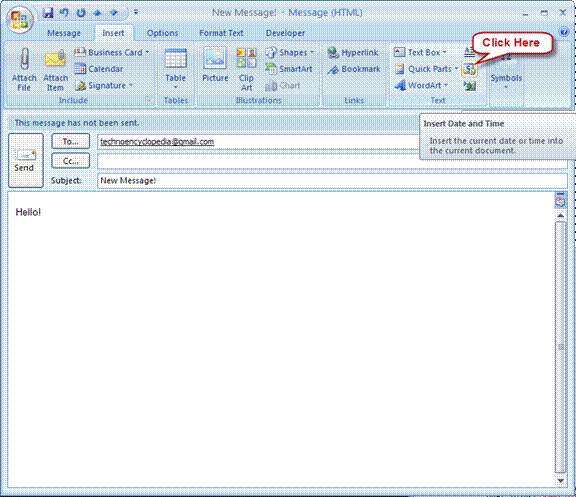Click the Save icon in quick access toolbar
This screenshot has height=497, width=576.
tap(48, 13)
